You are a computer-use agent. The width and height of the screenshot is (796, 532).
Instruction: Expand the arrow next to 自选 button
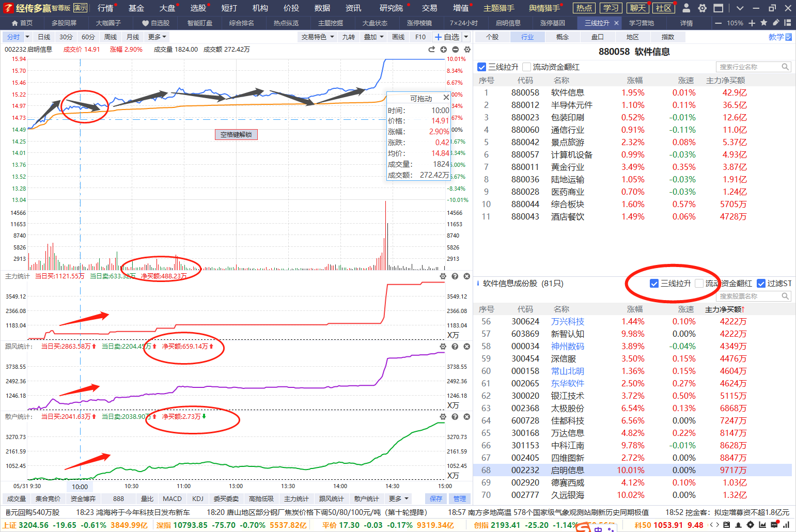(466, 37)
